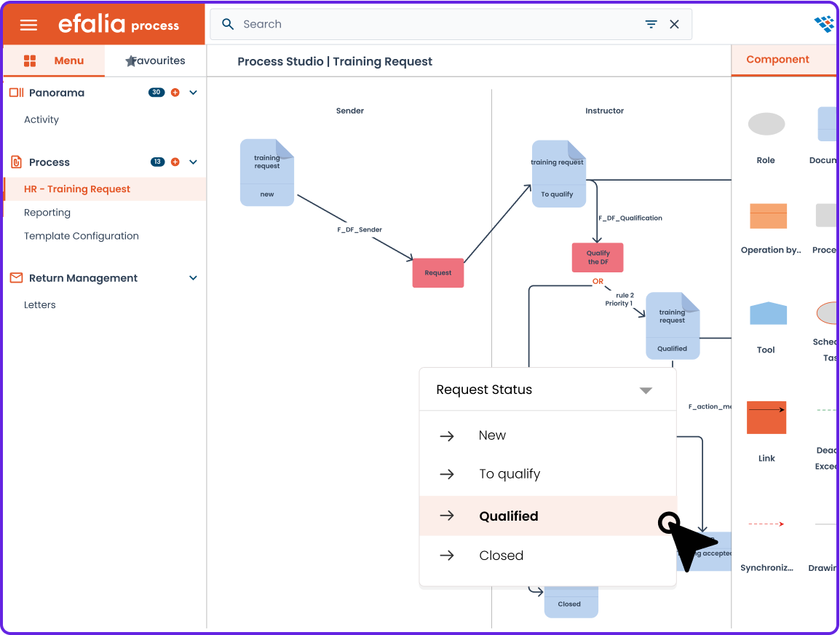Click the training request To qualify node
The image size is (840, 635).
[x=559, y=173]
